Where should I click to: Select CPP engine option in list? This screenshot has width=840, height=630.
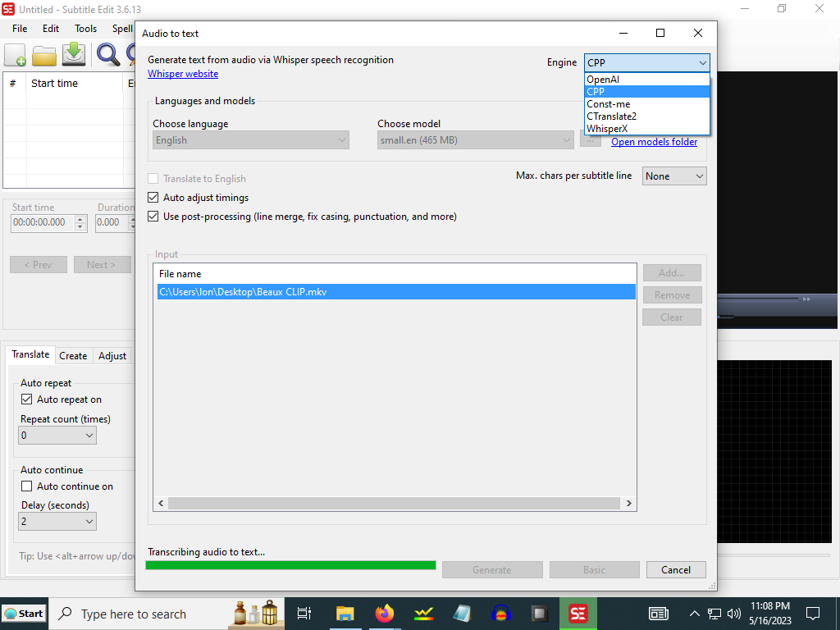tap(646, 92)
